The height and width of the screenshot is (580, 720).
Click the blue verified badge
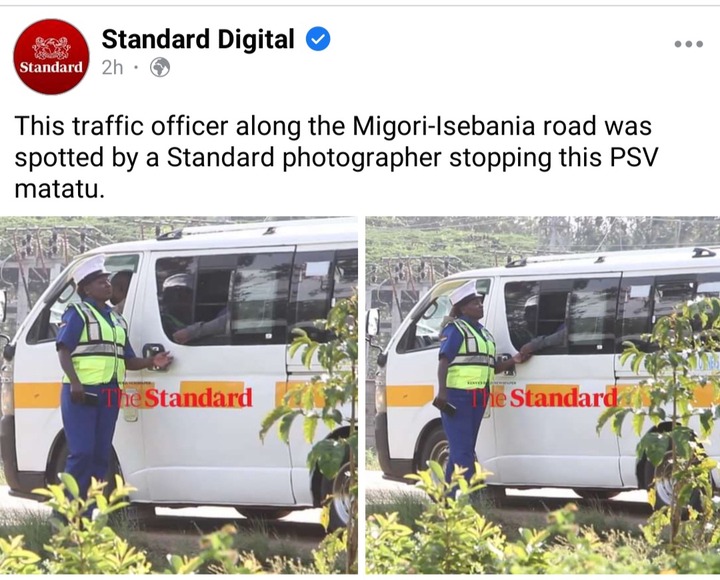pyautogui.click(x=318, y=39)
